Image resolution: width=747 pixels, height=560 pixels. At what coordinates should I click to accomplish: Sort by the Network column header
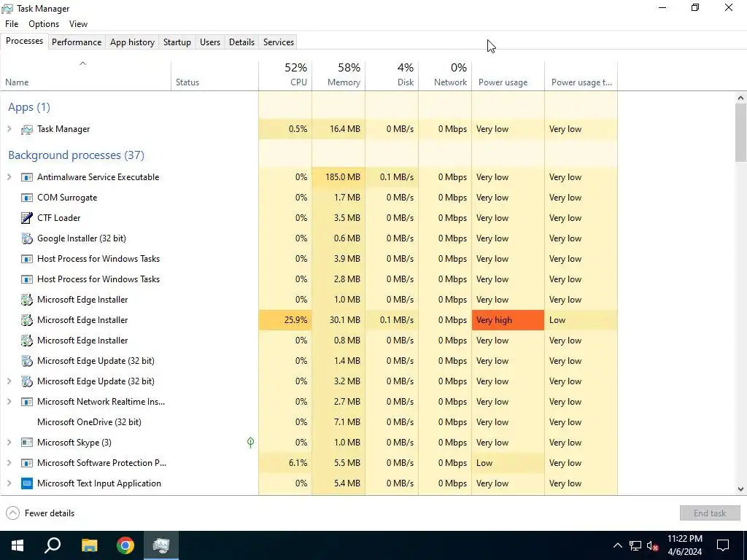[446, 76]
